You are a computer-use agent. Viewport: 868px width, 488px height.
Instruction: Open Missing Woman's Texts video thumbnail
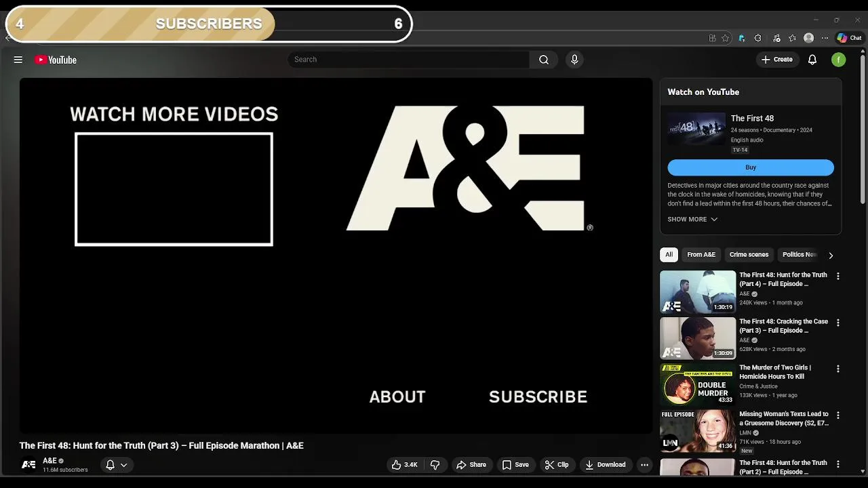pyautogui.click(x=698, y=430)
